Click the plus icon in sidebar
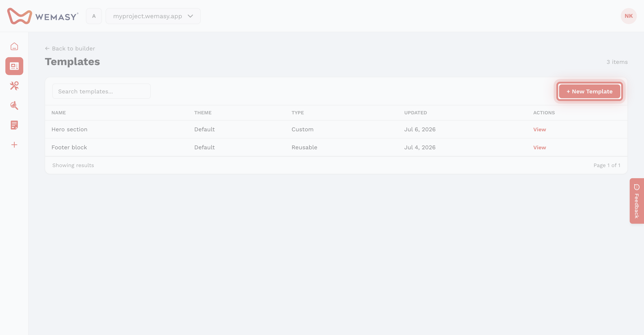644x335 pixels. [14, 145]
